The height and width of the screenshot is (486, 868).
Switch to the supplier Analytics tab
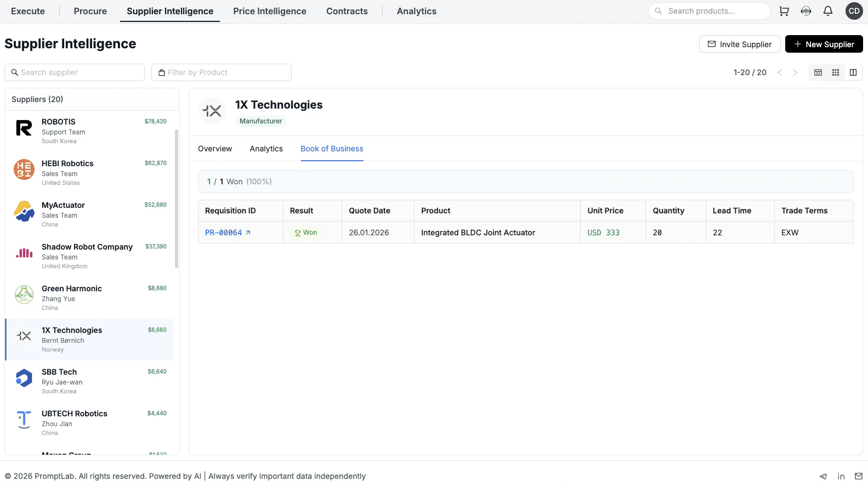pyautogui.click(x=266, y=149)
